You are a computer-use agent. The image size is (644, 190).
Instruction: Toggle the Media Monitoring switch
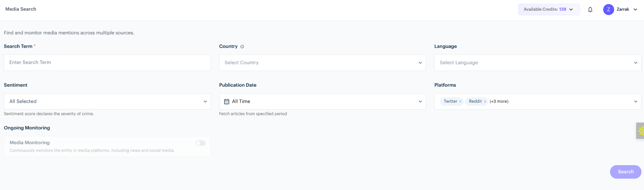pyautogui.click(x=200, y=143)
